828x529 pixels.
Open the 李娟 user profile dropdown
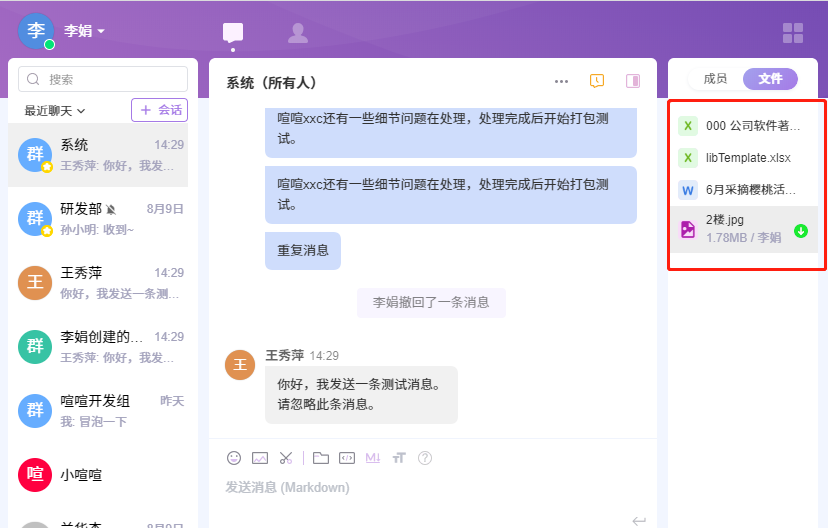(x=85, y=31)
